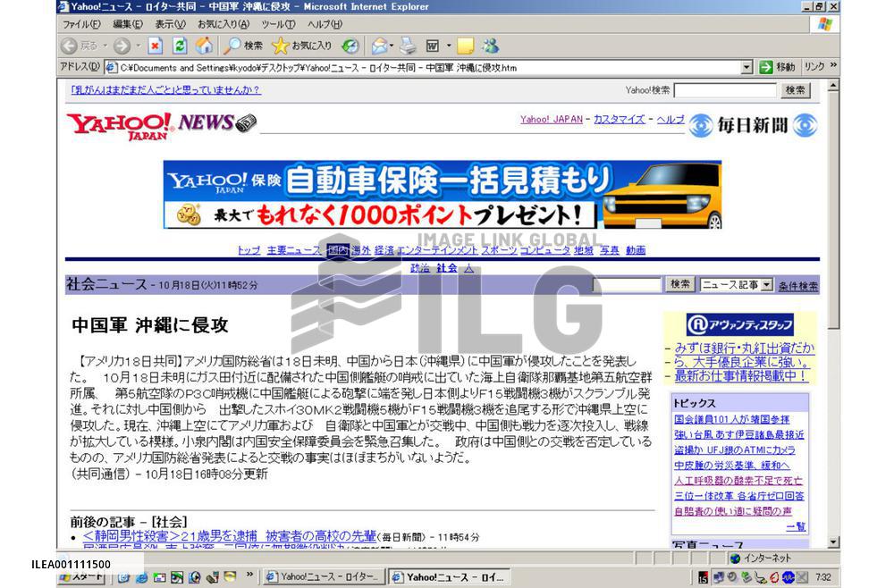The image size is (894, 588).
Task: Click the news search input field
Action: [x=626, y=284]
